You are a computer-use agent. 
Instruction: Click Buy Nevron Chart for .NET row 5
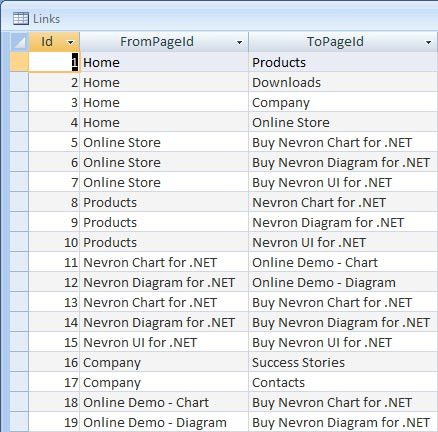[343, 142]
